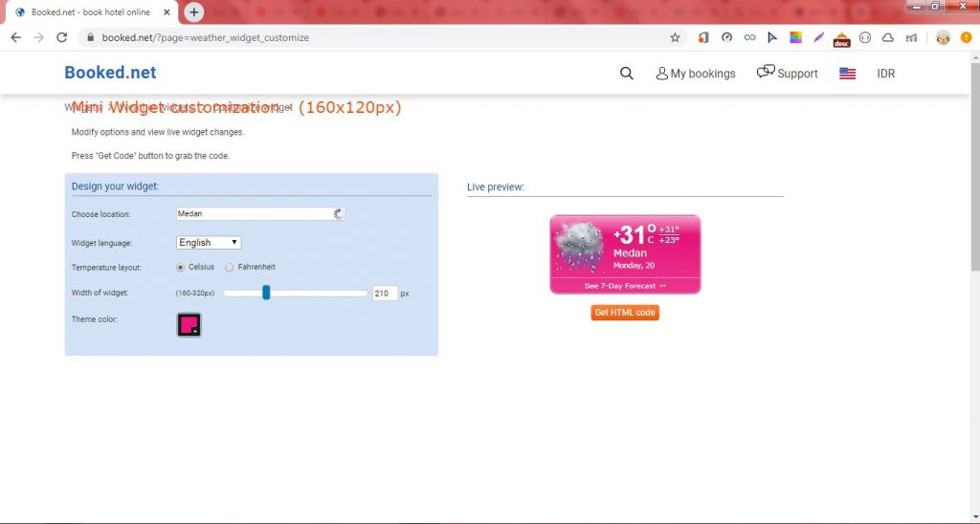Open the cloud extension icon

(x=887, y=37)
